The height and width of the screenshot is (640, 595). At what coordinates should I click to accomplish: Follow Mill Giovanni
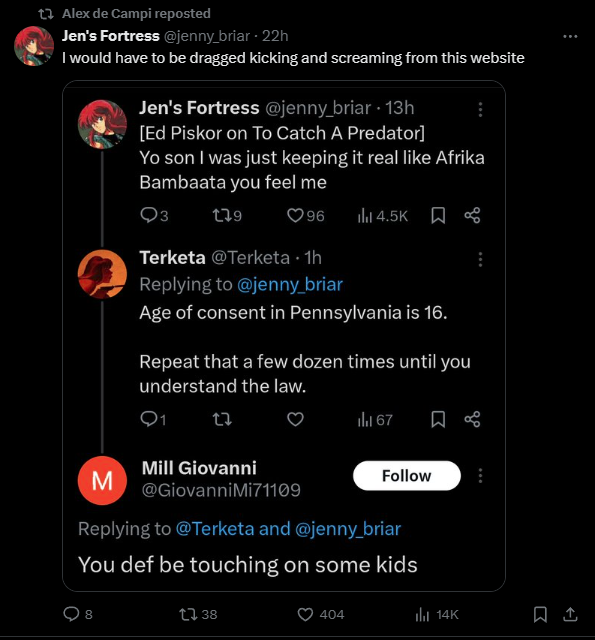[x=406, y=476]
